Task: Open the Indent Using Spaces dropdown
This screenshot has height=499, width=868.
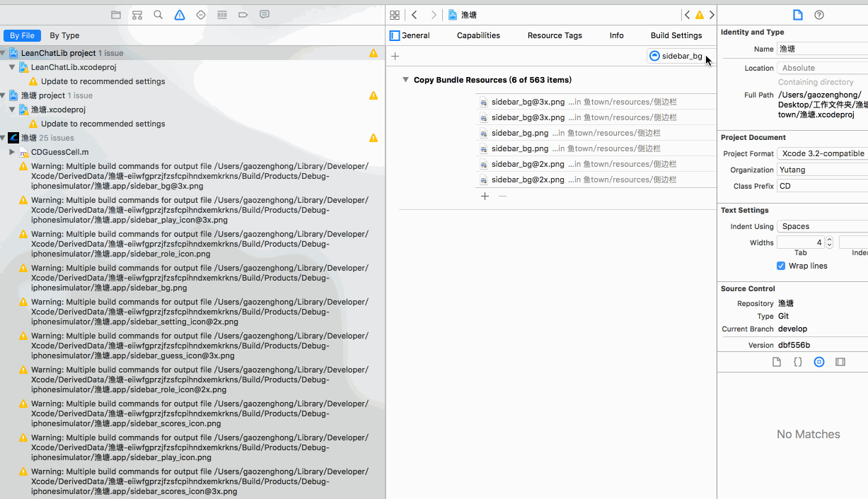Action: click(822, 226)
